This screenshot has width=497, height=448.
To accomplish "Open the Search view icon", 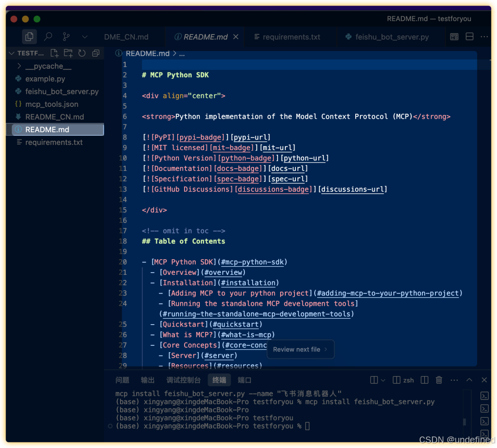I will 48,37.
